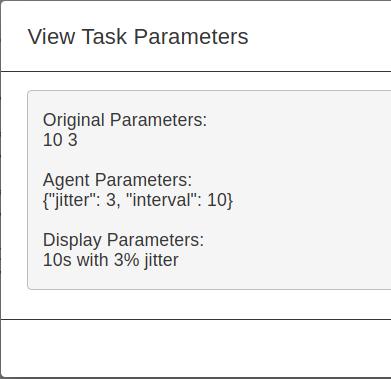Click the View Task Parameters dialog title
Viewport: 391px width, 379px height.
tap(138, 37)
